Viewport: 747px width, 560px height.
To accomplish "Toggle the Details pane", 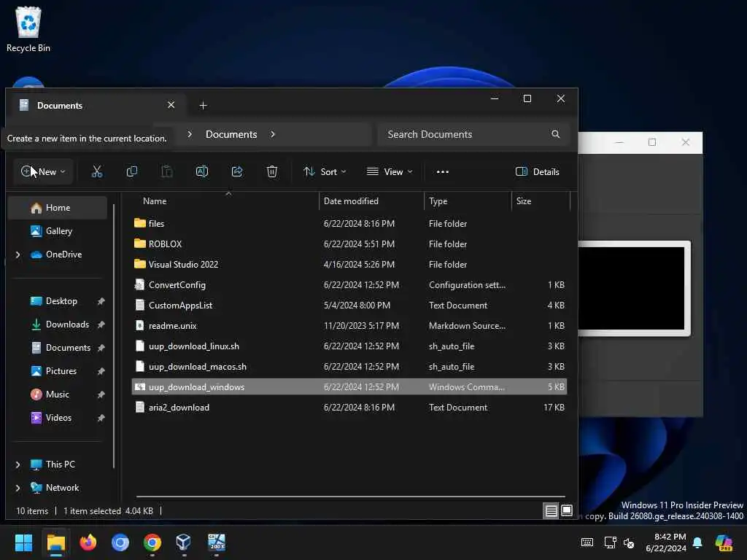I will 538,172.
